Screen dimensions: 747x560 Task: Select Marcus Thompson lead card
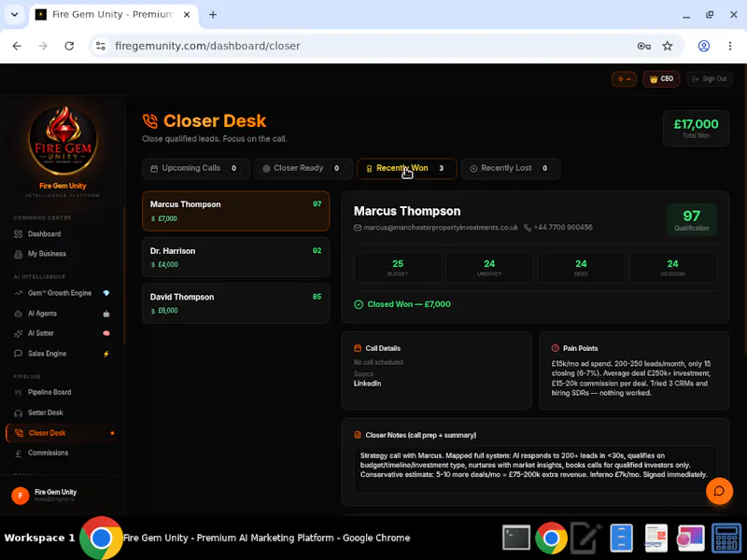point(236,211)
